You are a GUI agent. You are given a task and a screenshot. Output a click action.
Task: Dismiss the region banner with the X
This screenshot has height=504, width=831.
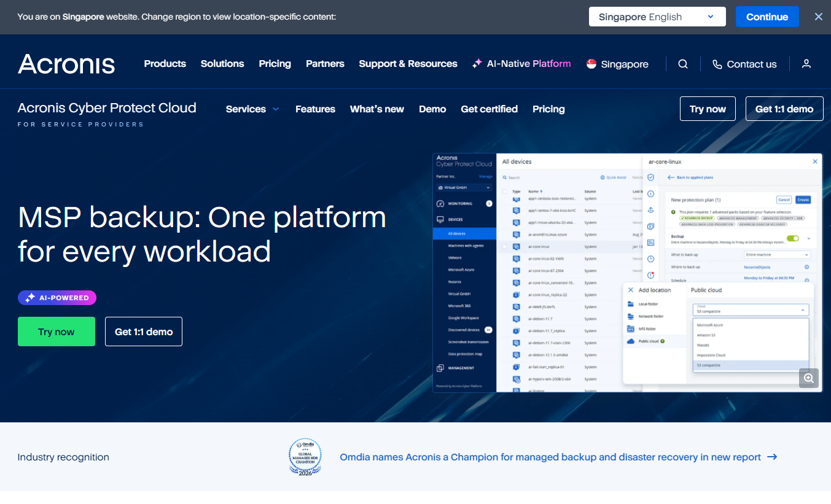click(819, 17)
